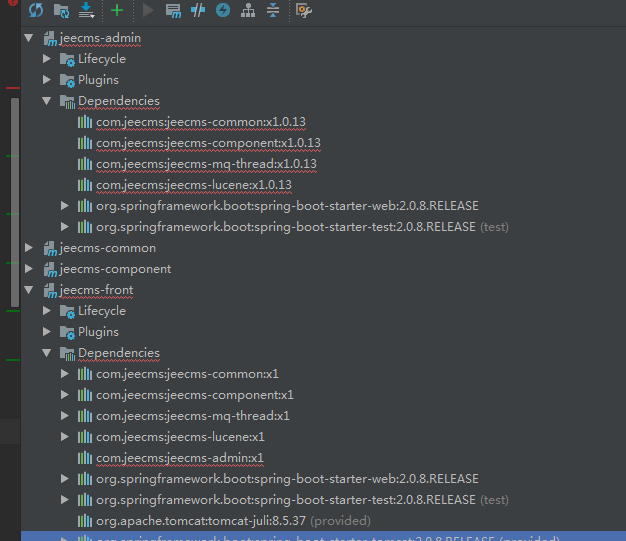Select com.jeecms:jeecms-admin:x1 dependency
The image size is (626, 541).
179,458
